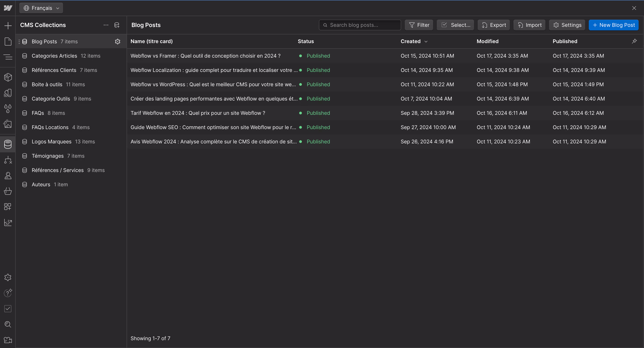This screenshot has height=348, width=644.
Task: Open CMS Collections three-dots menu
Action: click(106, 25)
